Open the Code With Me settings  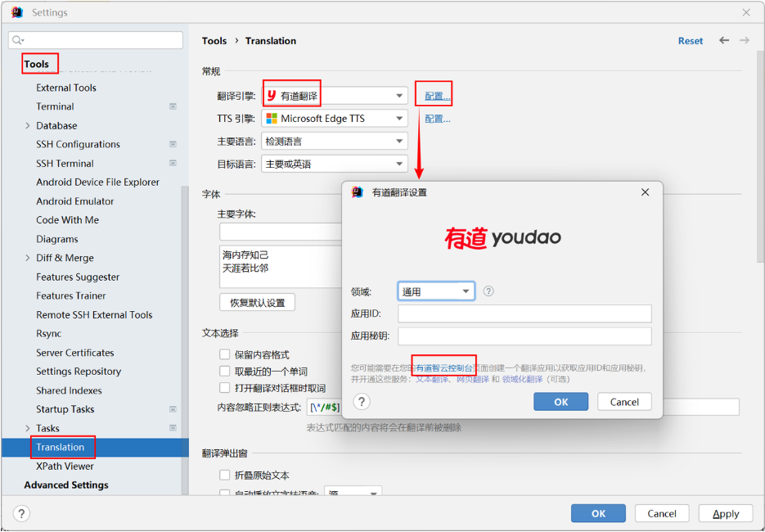pos(67,220)
